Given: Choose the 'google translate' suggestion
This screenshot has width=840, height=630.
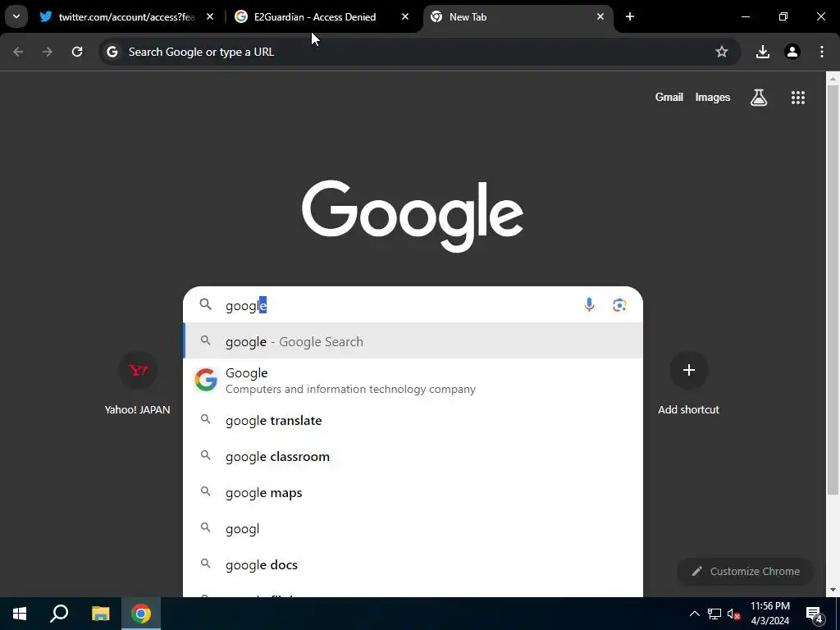Looking at the screenshot, I should click(x=413, y=421).
